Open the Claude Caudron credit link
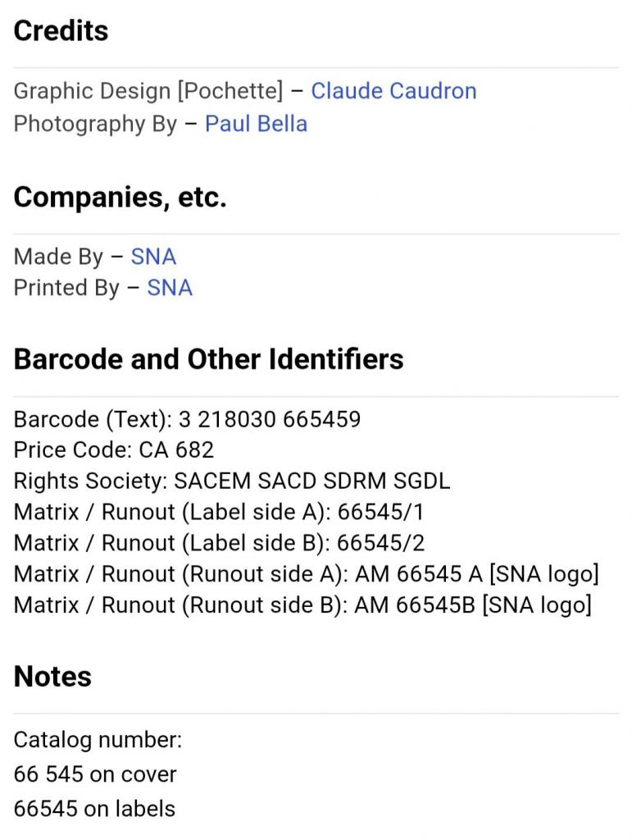 (x=393, y=91)
